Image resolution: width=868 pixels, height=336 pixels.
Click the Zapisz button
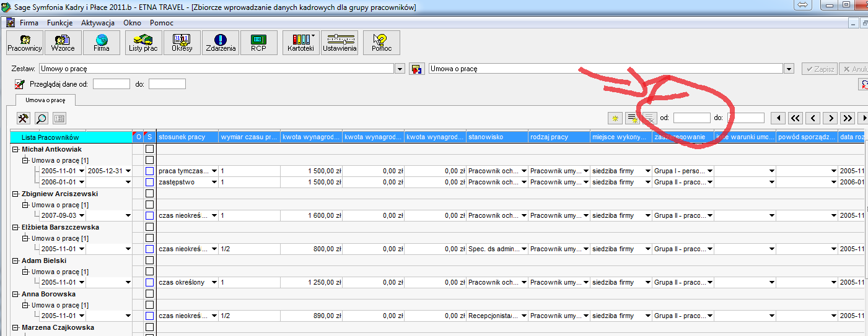[x=819, y=69]
